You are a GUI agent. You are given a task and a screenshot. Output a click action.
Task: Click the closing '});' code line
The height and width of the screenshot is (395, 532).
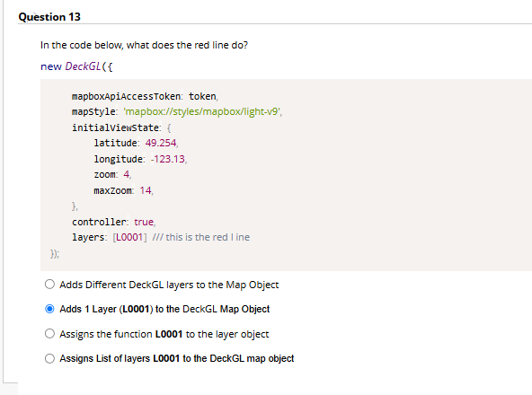(x=55, y=254)
